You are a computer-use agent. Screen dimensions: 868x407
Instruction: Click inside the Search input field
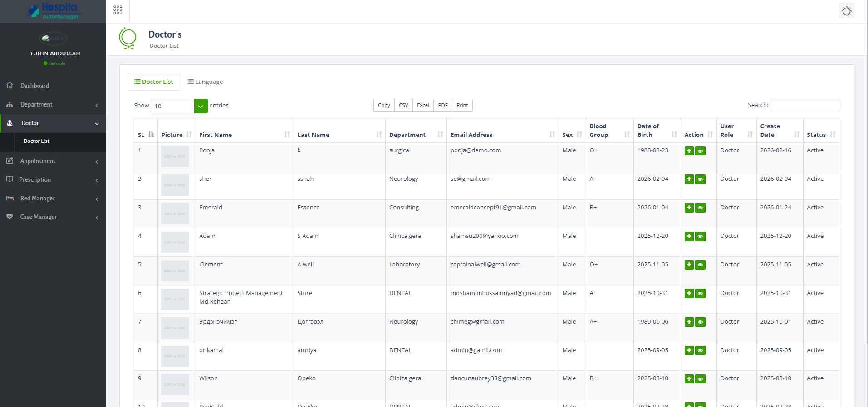pyautogui.click(x=805, y=105)
